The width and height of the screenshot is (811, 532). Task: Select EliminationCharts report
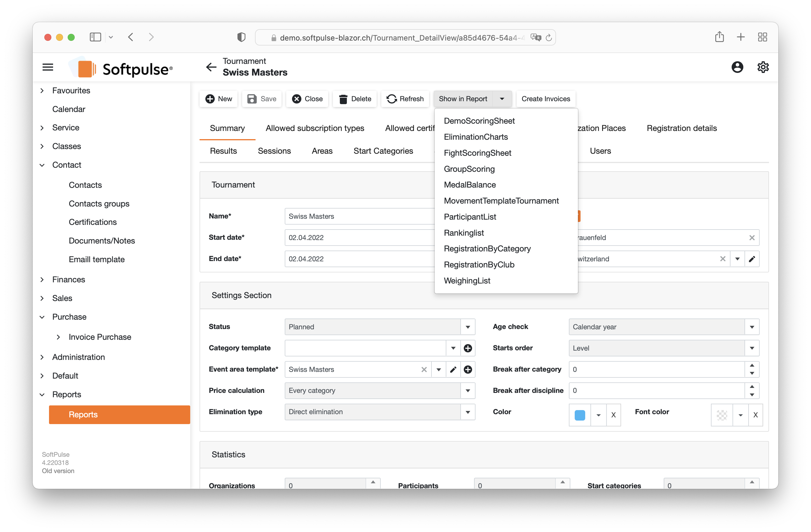pos(476,137)
